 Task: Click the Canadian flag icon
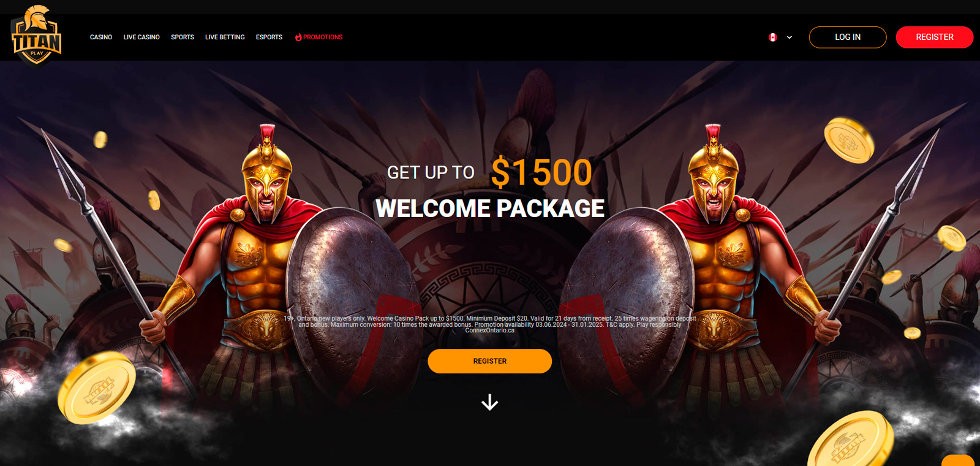tap(773, 37)
